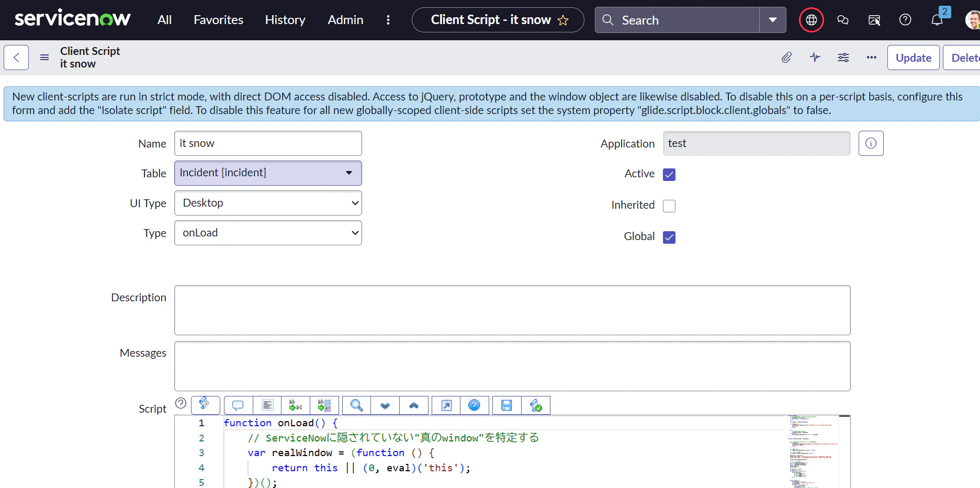Screen dimensions: 980x488
Task: Go back with the header arrow
Action: tap(16, 58)
